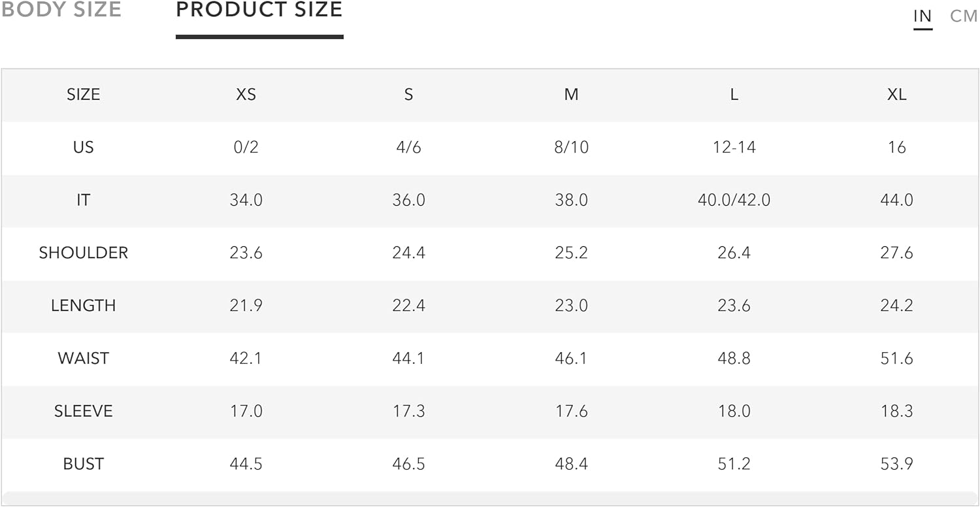The image size is (980, 507).
Task: Click the M size column header
Action: pyautogui.click(x=571, y=95)
